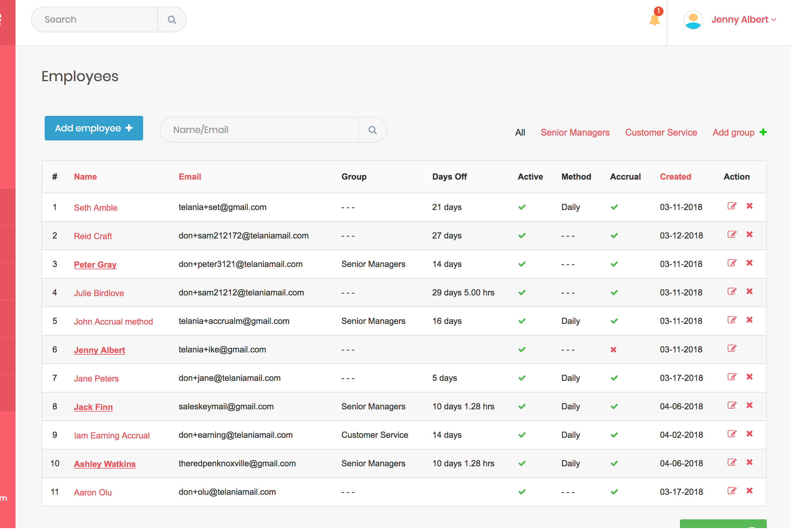Image resolution: width=793 pixels, height=532 pixels.
Task: Open Seth Amble's profile link
Action: [x=96, y=208]
